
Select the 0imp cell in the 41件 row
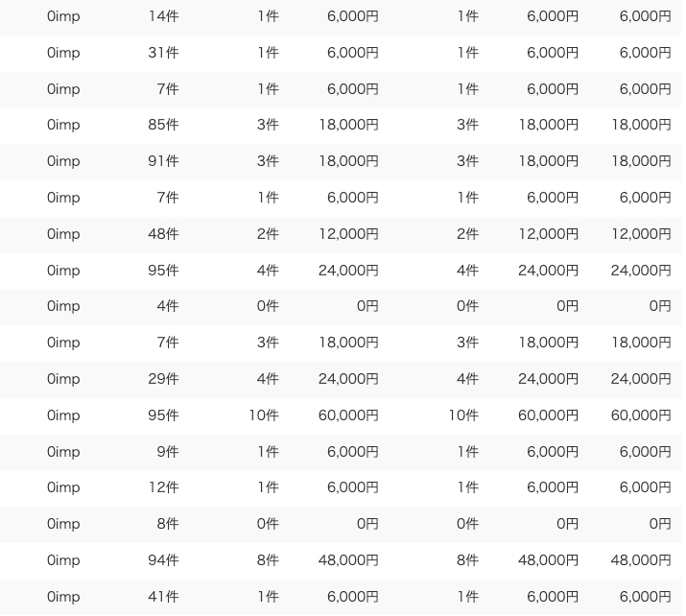coord(63,597)
